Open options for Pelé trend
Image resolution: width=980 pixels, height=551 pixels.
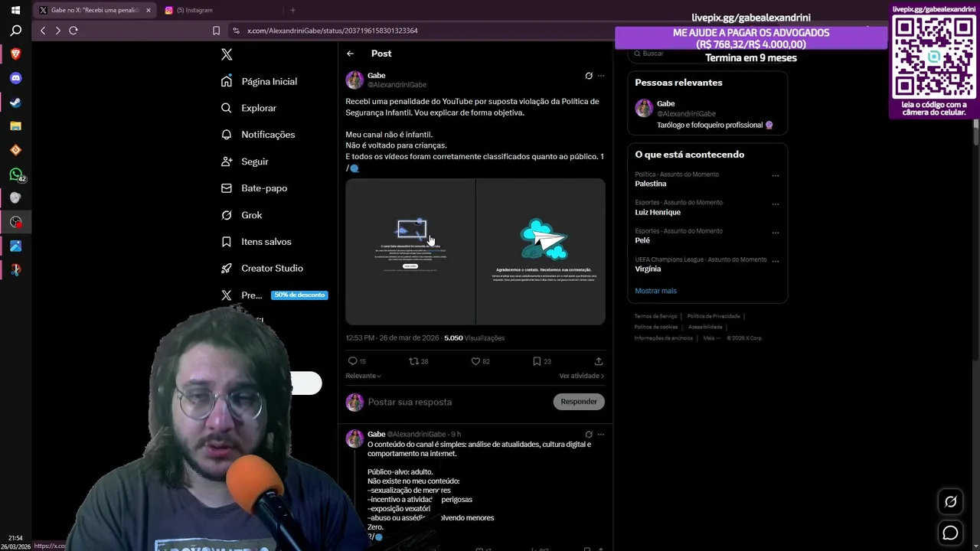coord(776,232)
